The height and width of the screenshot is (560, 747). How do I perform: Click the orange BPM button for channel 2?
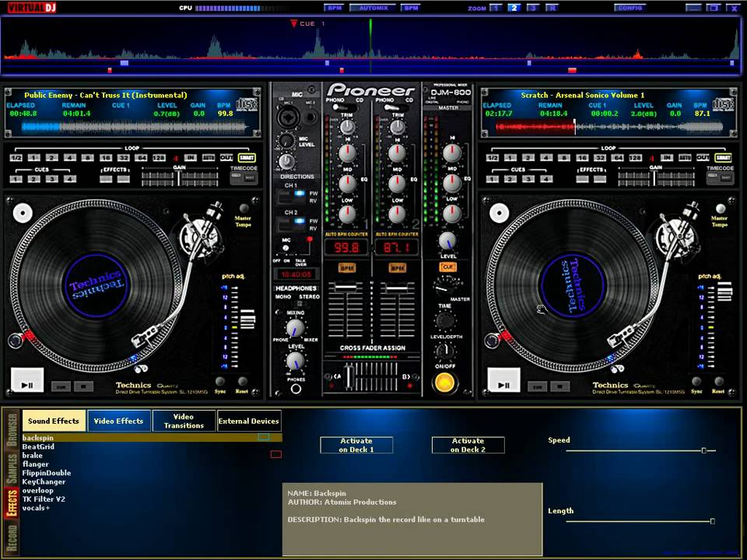[x=397, y=268]
